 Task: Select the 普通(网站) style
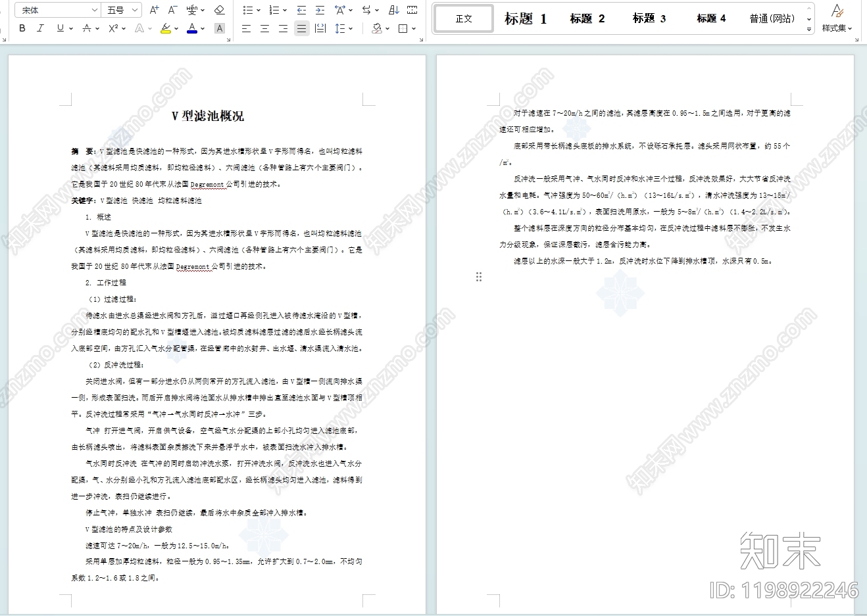(772, 18)
